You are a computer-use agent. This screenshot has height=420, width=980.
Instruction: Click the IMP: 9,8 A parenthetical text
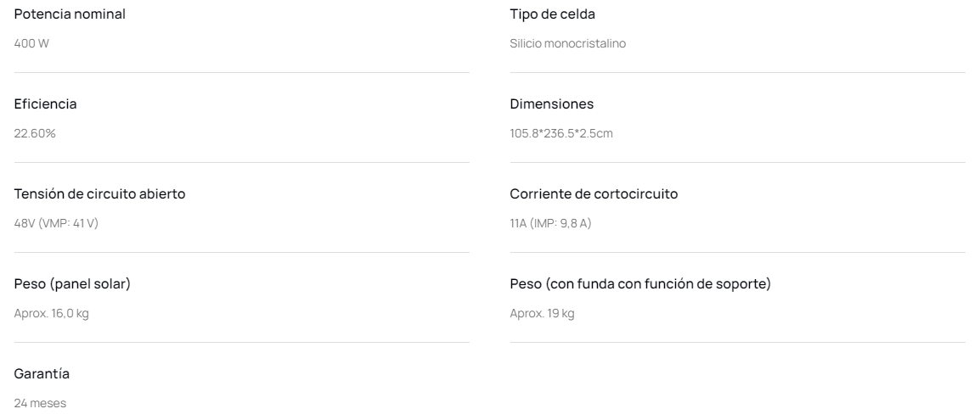(560, 223)
